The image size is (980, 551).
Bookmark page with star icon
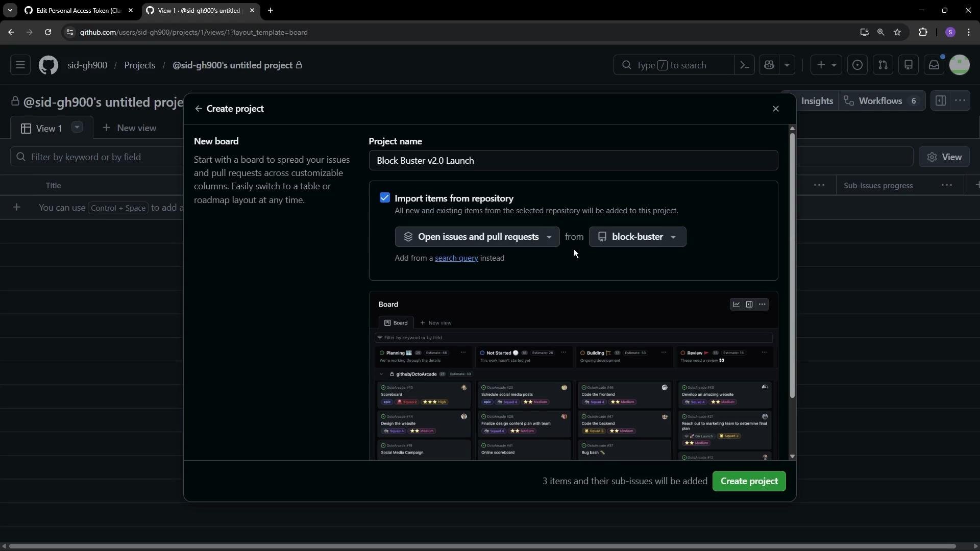pyautogui.click(x=897, y=32)
